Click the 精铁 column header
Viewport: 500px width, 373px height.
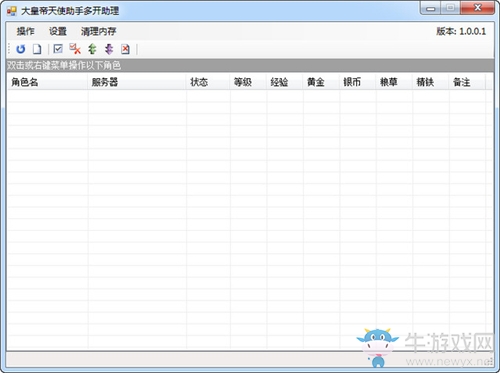(x=431, y=82)
